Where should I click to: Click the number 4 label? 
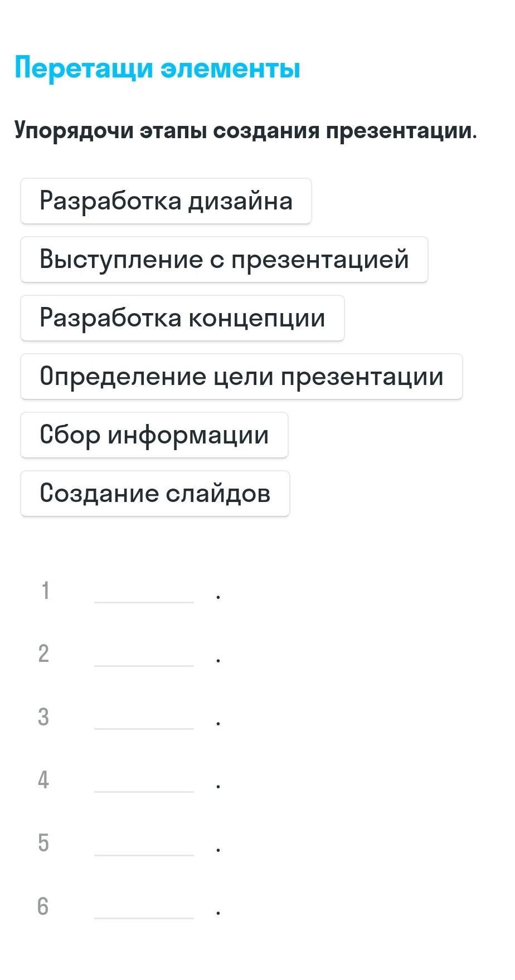tap(43, 779)
